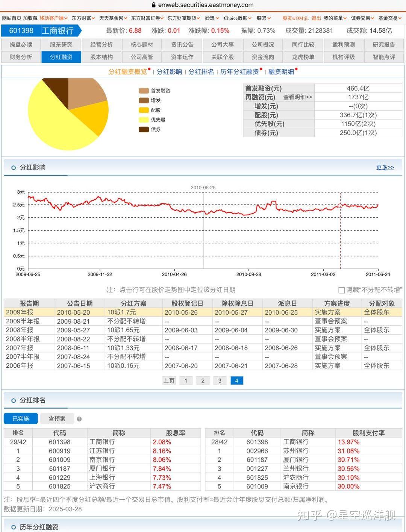This screenshot has height=532, width=406.
Task: Click the 债券 legend color swatch
Action: coord(144,129)
